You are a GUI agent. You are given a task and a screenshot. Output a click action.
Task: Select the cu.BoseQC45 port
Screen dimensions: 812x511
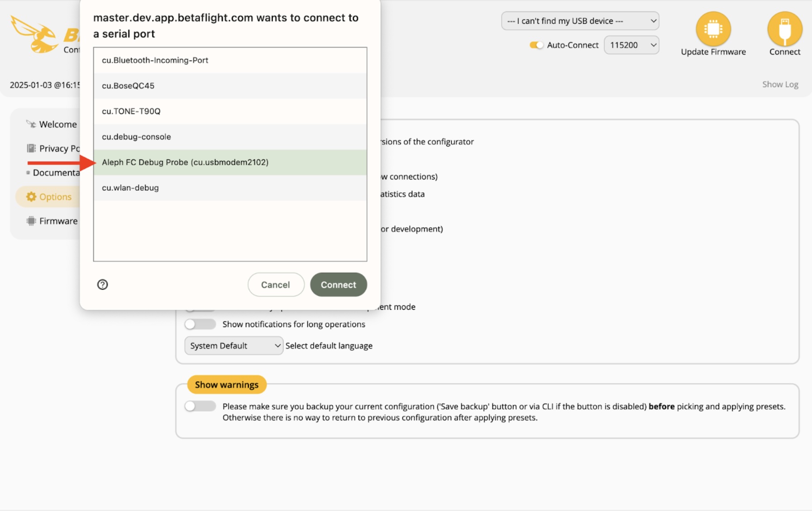coord(230,85)
